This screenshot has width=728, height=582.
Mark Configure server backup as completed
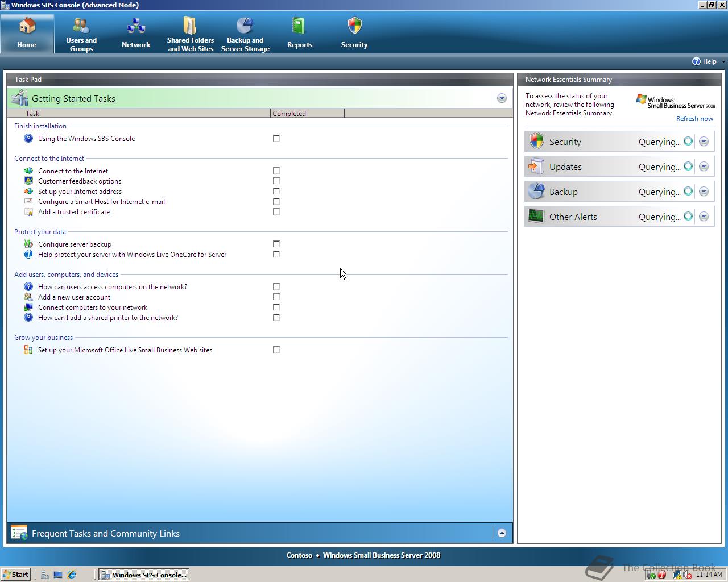click(x=276, y=244)
